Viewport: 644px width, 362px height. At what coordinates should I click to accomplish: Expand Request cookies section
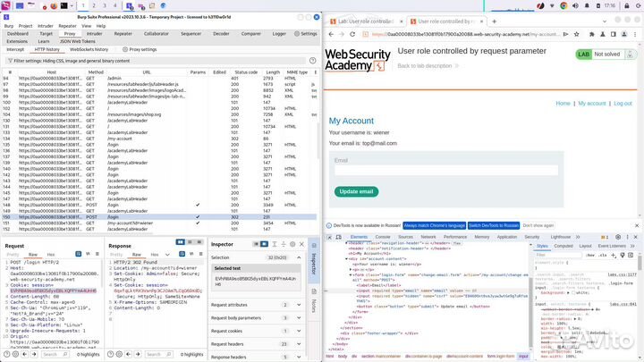(x=299, y=332)
